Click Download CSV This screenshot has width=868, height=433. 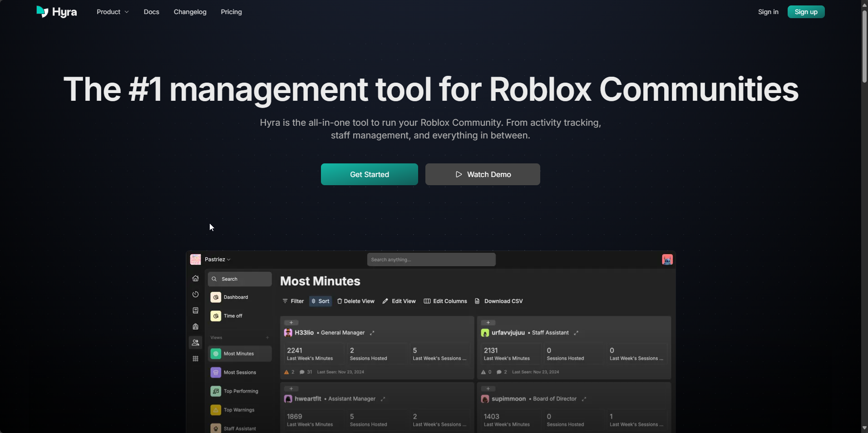pos(499,301)
